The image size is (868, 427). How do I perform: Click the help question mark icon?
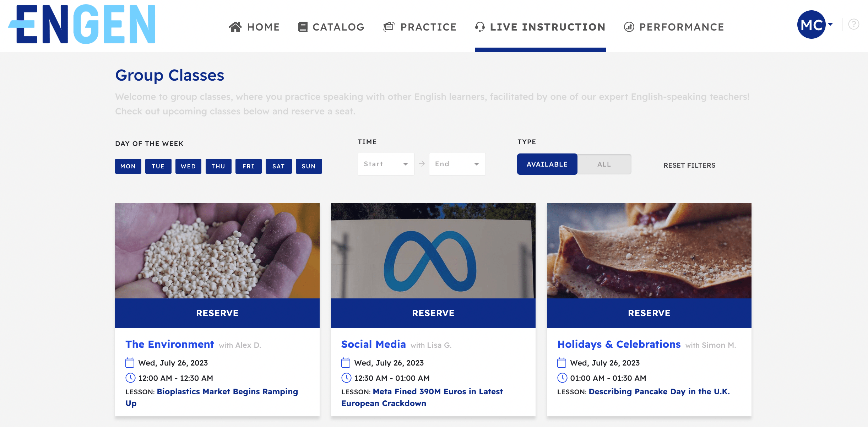853,25
